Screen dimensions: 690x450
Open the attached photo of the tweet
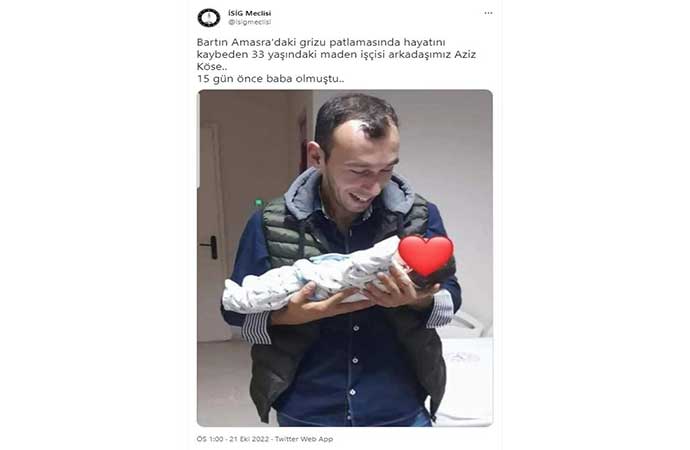pyautogui.click(x=345, y=258)
